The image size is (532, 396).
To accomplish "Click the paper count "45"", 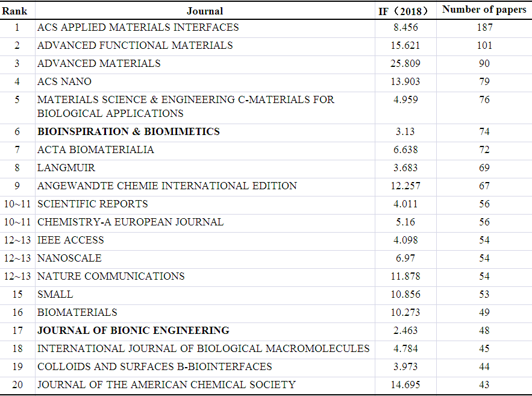I will 484,348.
